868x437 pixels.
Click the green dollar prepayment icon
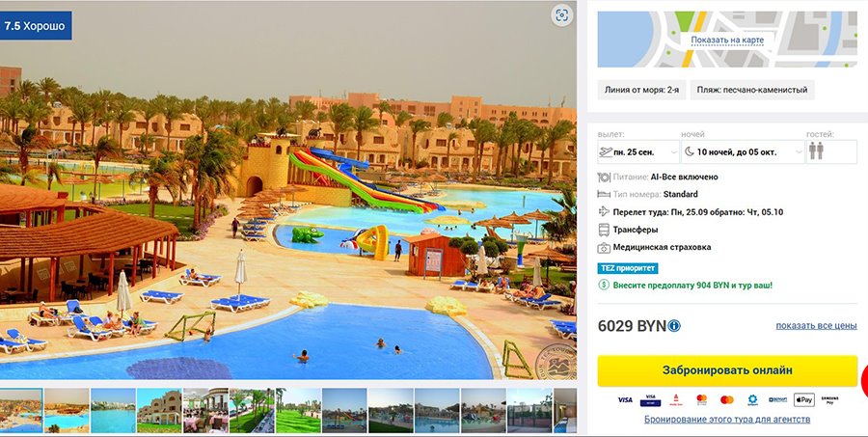604,286
